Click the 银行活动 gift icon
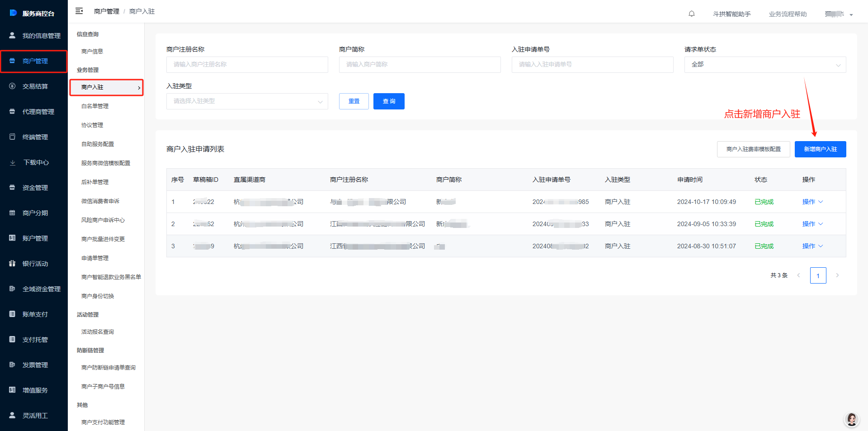This screenshot has height=431, width=868. tap(13, 263)
